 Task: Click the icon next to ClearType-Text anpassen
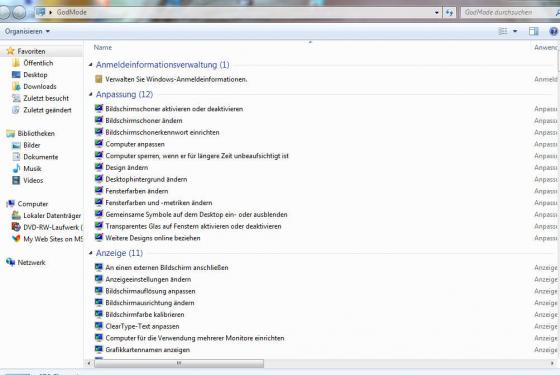point(99,326)
